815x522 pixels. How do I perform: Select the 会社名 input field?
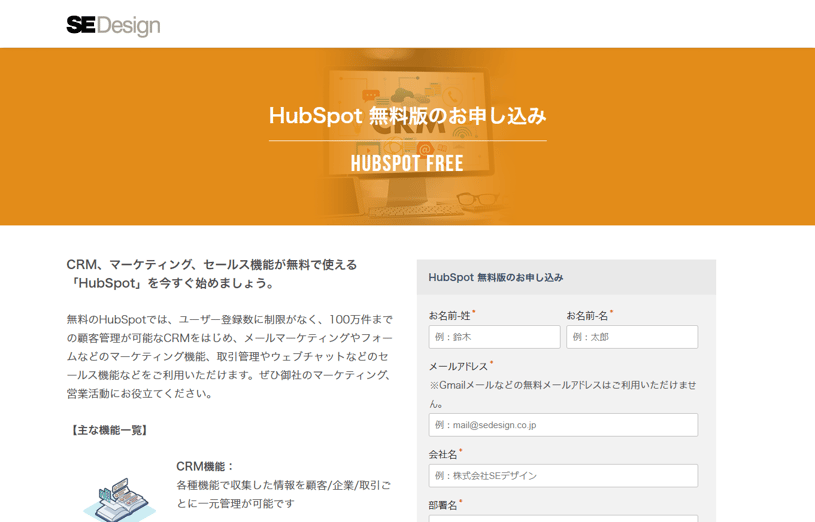[563, 476]
